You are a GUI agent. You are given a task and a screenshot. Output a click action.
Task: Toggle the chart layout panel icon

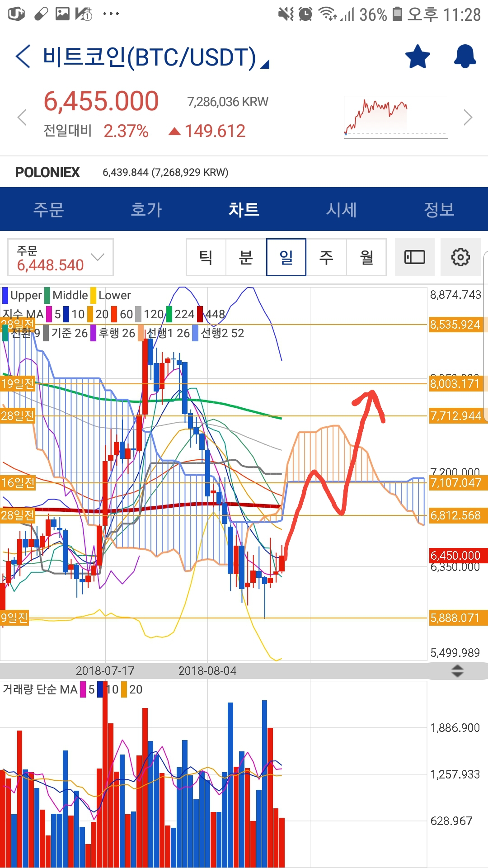tap(415, 257)
